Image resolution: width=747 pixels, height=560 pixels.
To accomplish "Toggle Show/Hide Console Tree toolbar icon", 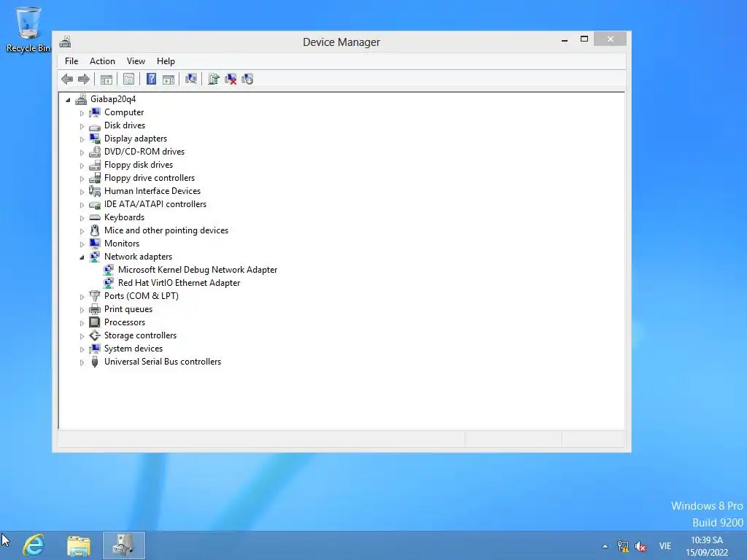I will tap(107, 79).
